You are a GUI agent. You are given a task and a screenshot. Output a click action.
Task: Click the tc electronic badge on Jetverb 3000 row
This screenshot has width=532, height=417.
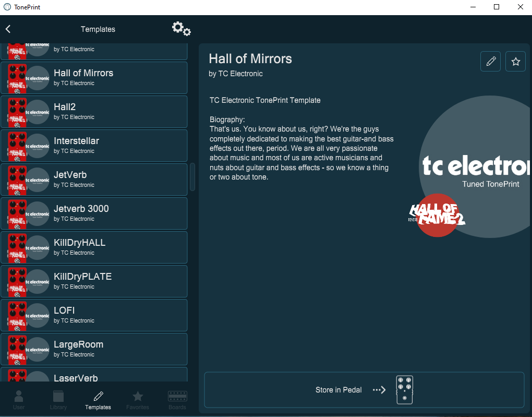(x=38, y=213)
